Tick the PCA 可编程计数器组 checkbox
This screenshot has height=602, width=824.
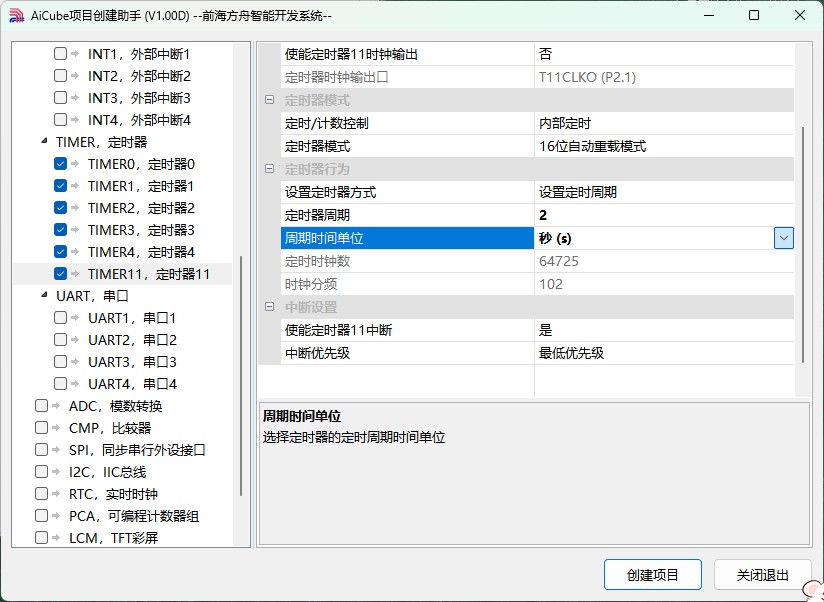[x=42, y=516]
